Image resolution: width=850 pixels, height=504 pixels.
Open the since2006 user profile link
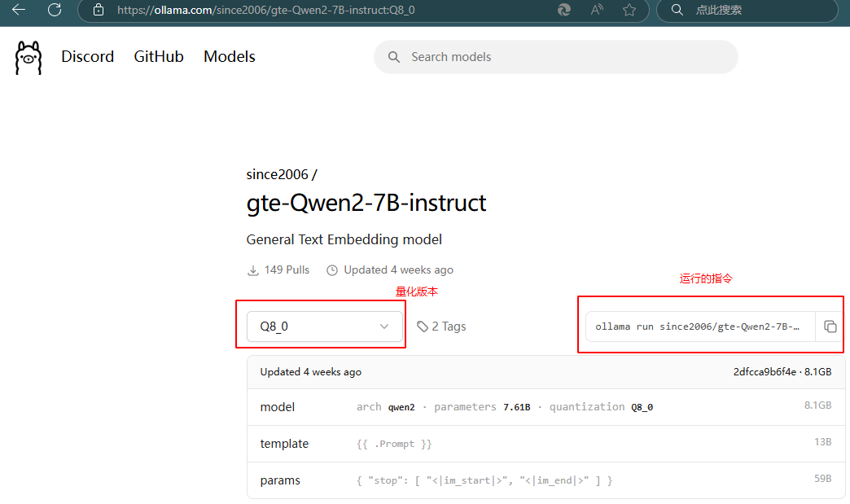(277, 174)
